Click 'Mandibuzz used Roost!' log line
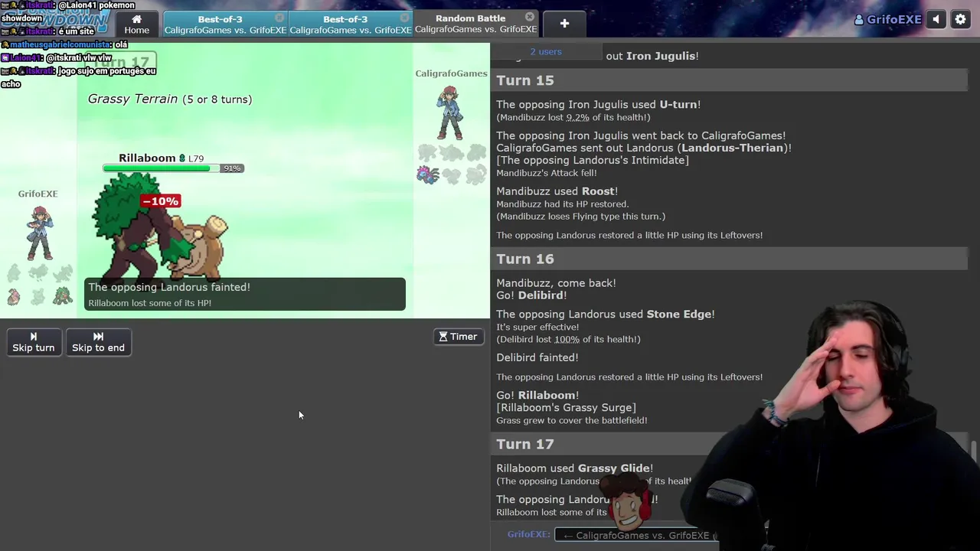Screen dimensions: 980x551 (557, 191)
